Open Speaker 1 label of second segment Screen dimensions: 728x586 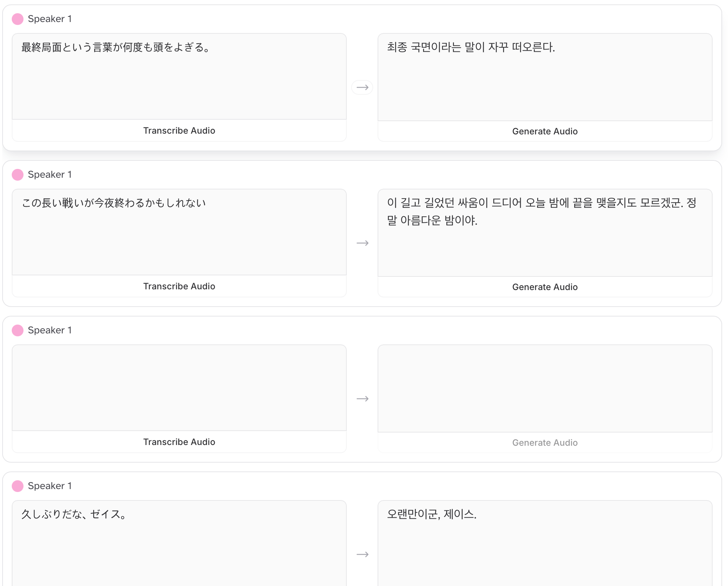pos(50,175)
